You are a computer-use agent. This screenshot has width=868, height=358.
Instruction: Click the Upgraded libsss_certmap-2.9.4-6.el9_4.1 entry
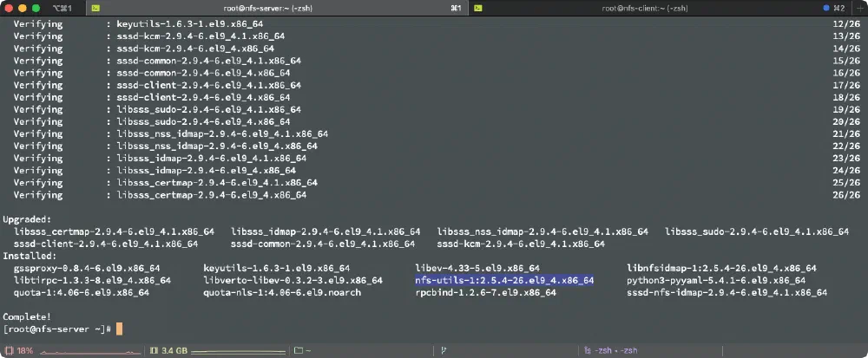coord(114,231)
